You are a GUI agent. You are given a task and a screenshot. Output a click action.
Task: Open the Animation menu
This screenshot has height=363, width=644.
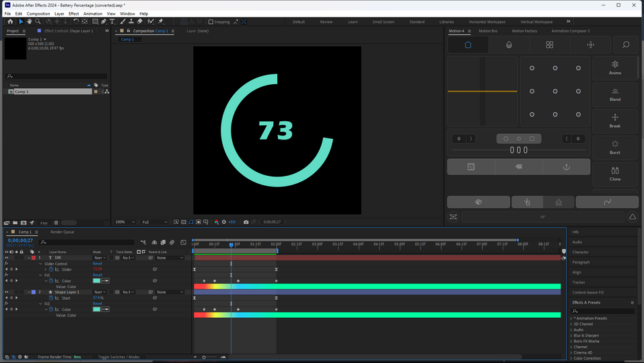pos(93,13)
